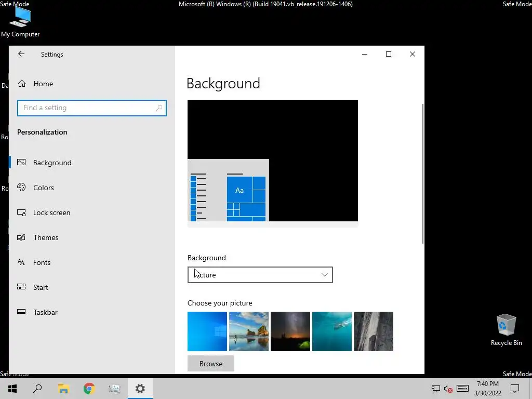Minimize the Settings window
The image size is (532, 399).
[365, 54]
